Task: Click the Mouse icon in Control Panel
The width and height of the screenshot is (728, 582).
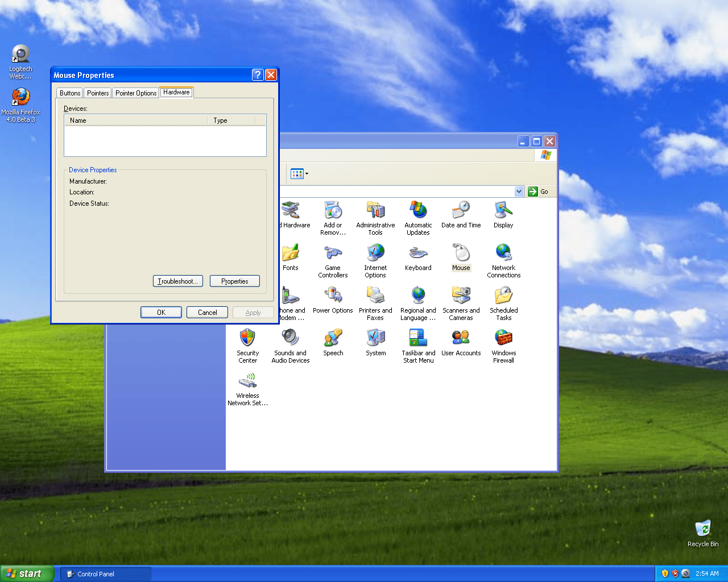Action: click(461, 257)
